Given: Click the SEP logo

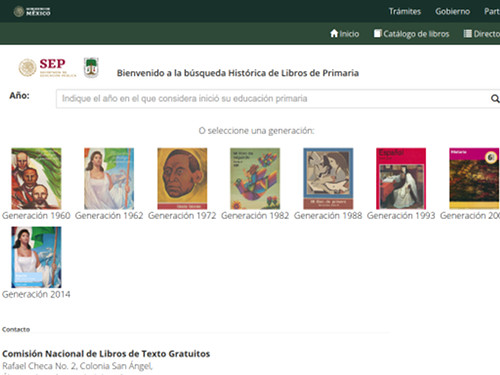Looking at the screenshot, I should pos(47,67).
